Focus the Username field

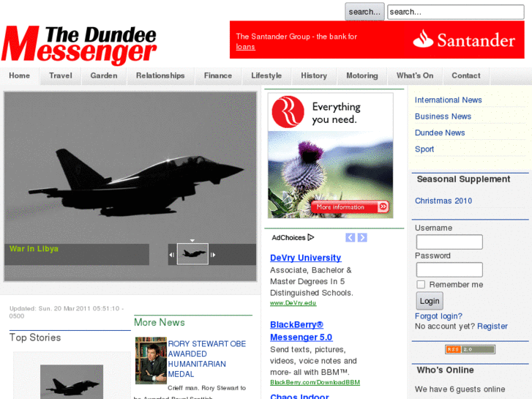click(449, 242)
